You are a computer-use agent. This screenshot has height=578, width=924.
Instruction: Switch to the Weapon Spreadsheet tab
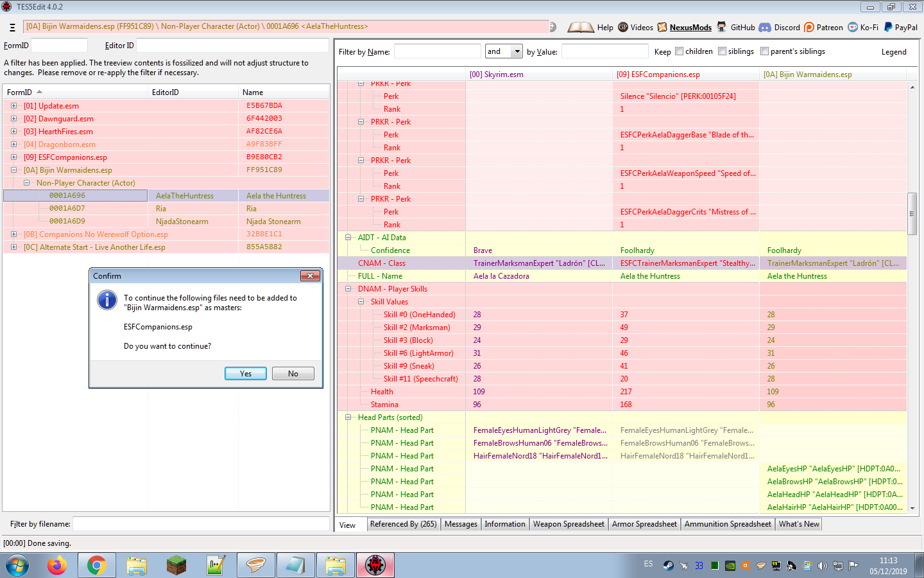pos(569,524)
